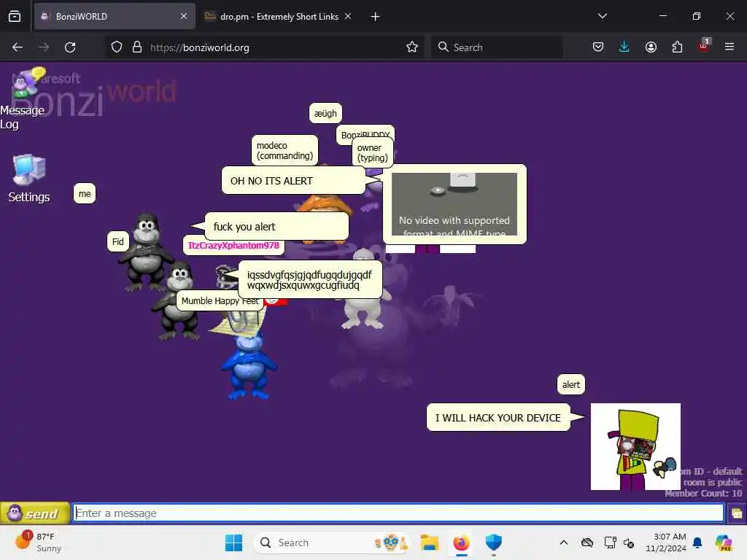This screenshot has width=747, height=560.
Task: Switch to dro.pm Extremely Short Links tab
Action: click(x=279, y=17)
